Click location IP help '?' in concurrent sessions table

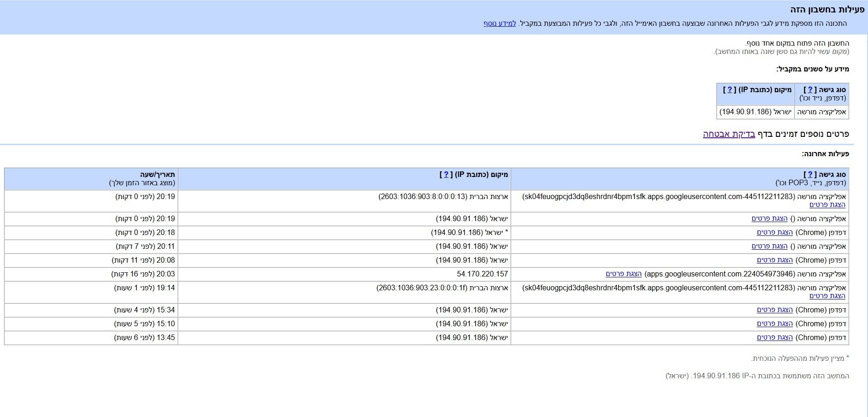point(729,90)
